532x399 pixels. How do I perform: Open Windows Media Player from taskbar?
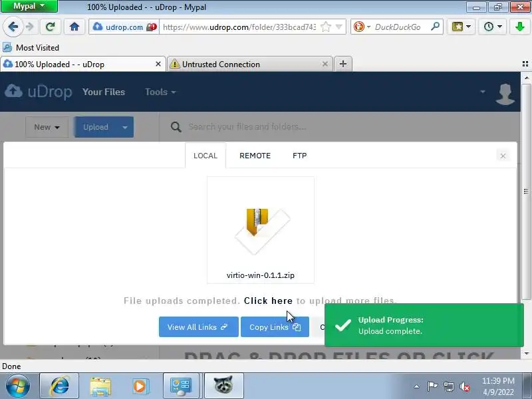click(140, 386)
